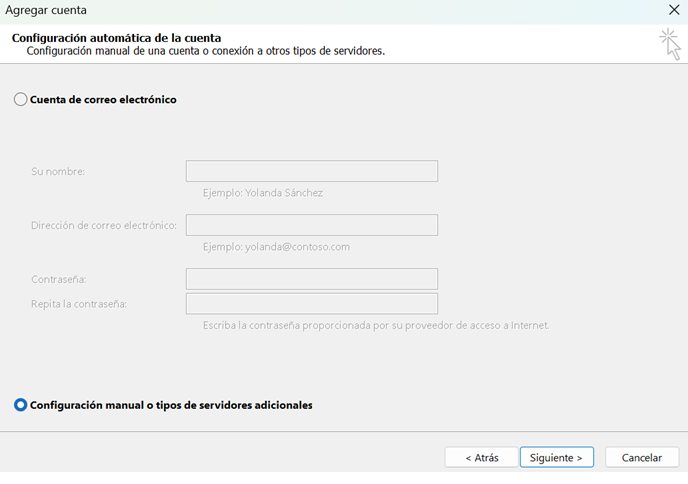Image resolution: width=688 pixels, height=484 pixels.
Task: Click the 'Ejemplo: Yolanda Sánchez' hint text
Action: pos(262,193)
